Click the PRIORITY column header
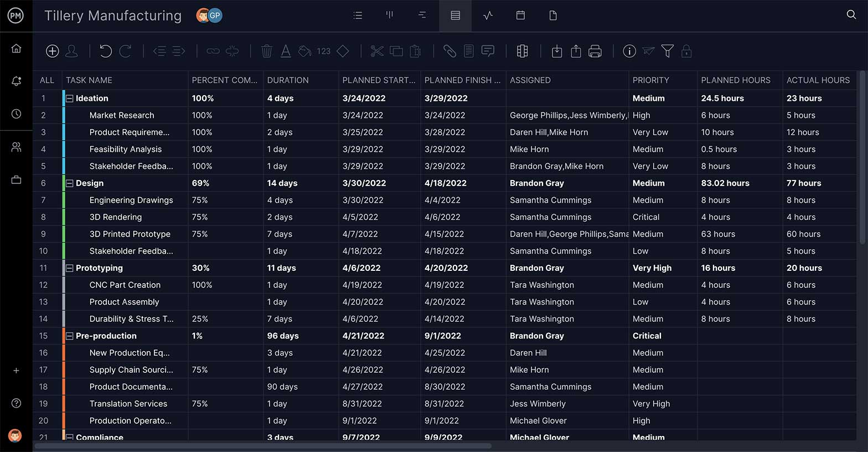Viewport: 868px width, 452px height. [x=650, y=80]
